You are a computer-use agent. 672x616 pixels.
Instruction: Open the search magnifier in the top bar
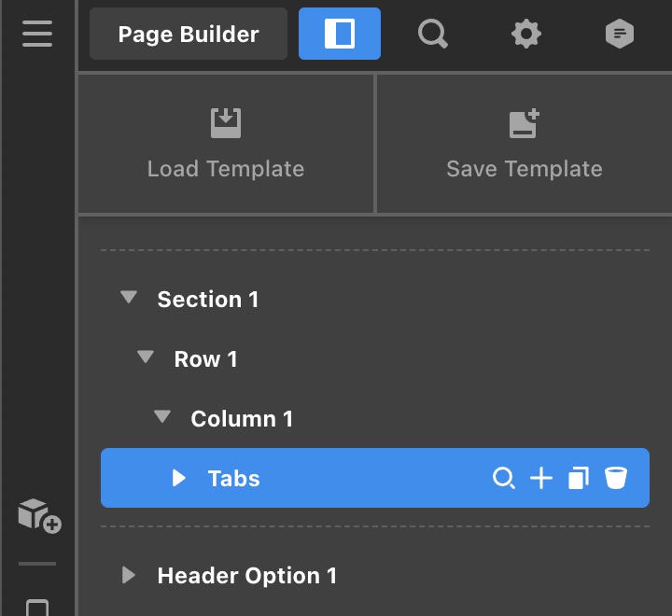tap(433, 35)
